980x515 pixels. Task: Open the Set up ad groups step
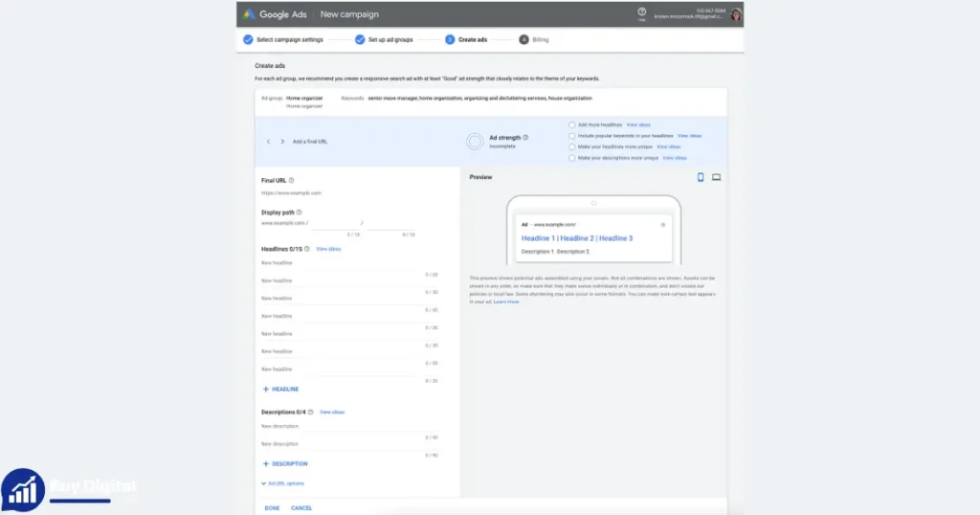(x=384, y=39)
